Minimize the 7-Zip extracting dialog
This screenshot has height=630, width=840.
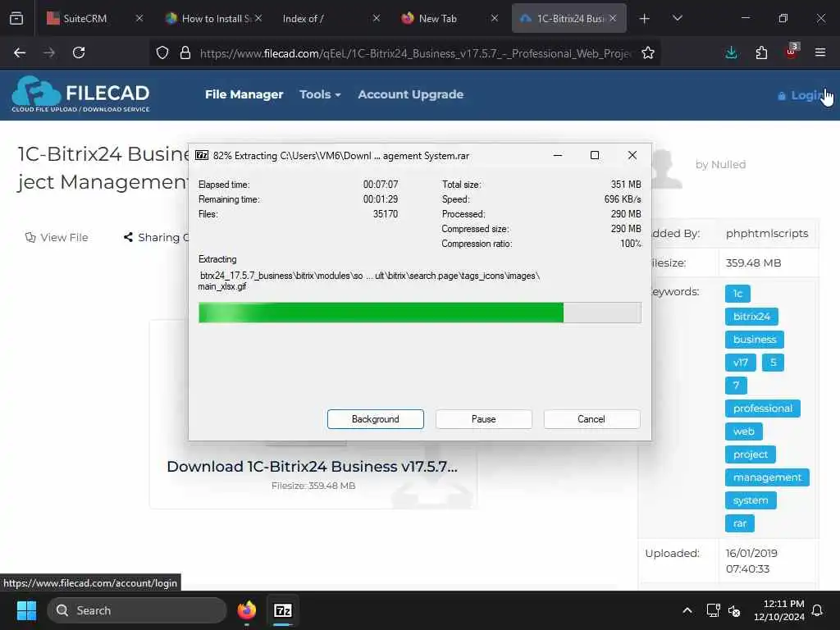558,155
